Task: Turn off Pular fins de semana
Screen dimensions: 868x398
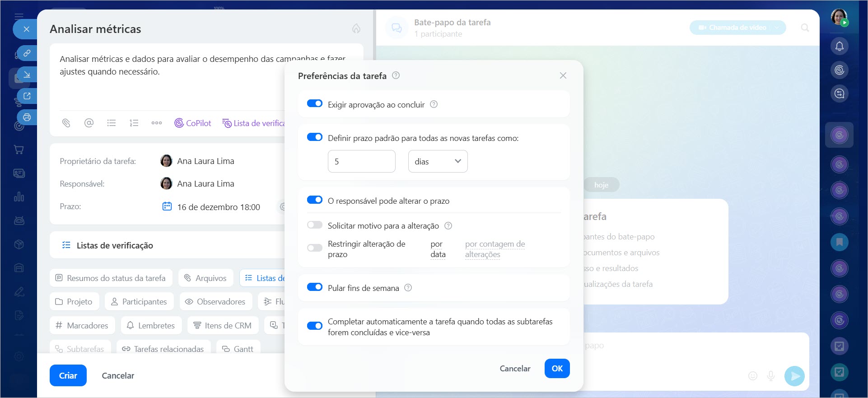Action: tap(315, 287)
